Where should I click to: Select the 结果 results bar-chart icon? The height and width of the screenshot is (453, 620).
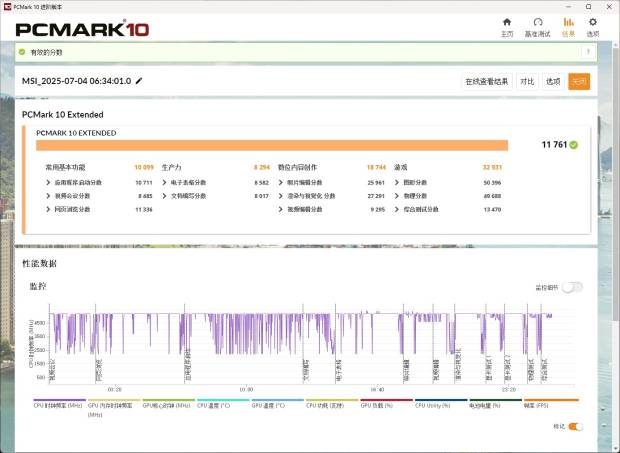569,22
